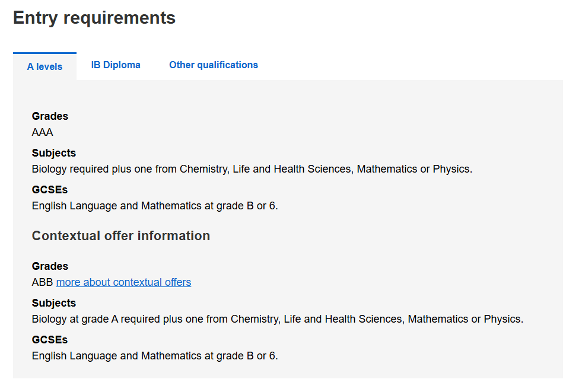Image resolution: width=582 pixels, height=392 pixels.
Task: Click the blue indicator bar above A levels
Action: 44,53
